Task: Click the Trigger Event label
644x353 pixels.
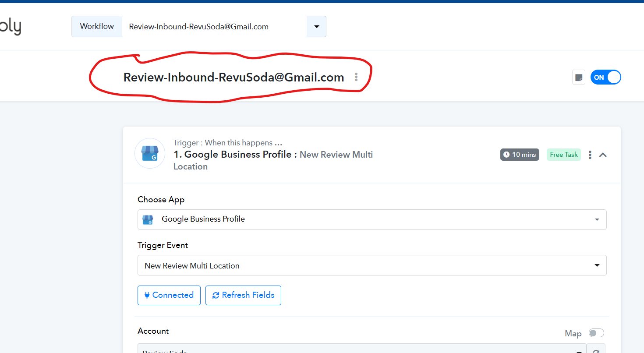Action: pos(163,245)
